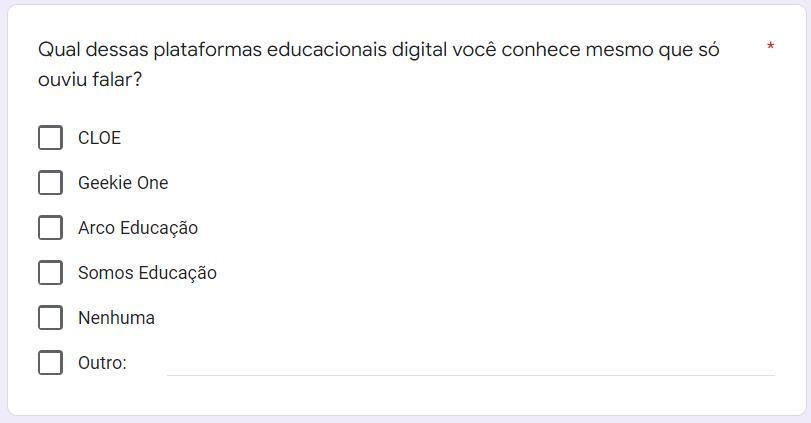Viewport: 811px width, 423px height.
Task: Click the Outro: label text
Action: 102,363
